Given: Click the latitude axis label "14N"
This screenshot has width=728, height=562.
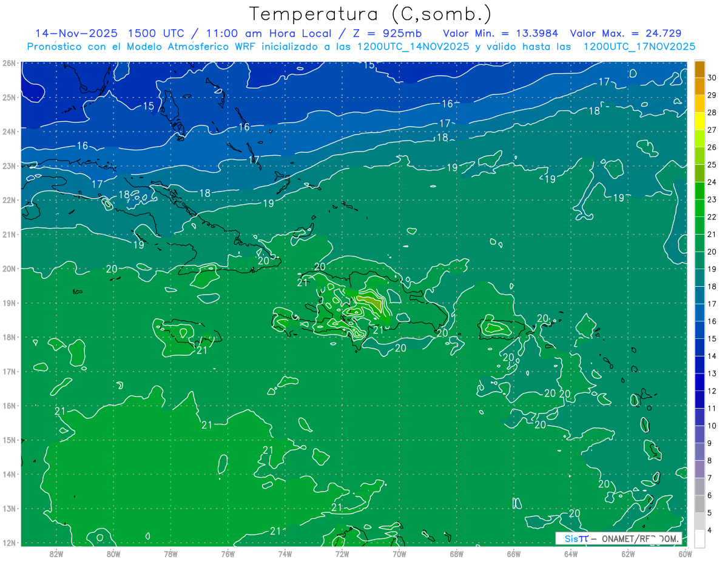Looking at the screenshot, I should (x=9, y=474).
